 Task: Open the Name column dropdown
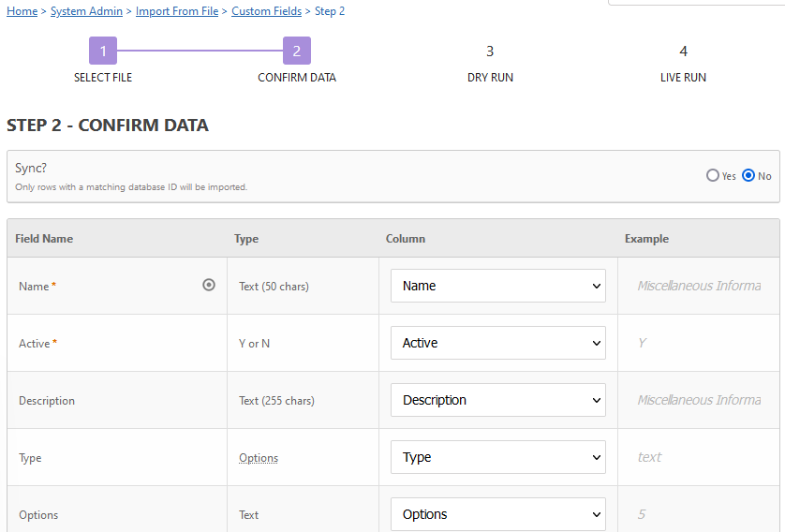(498, 286)
